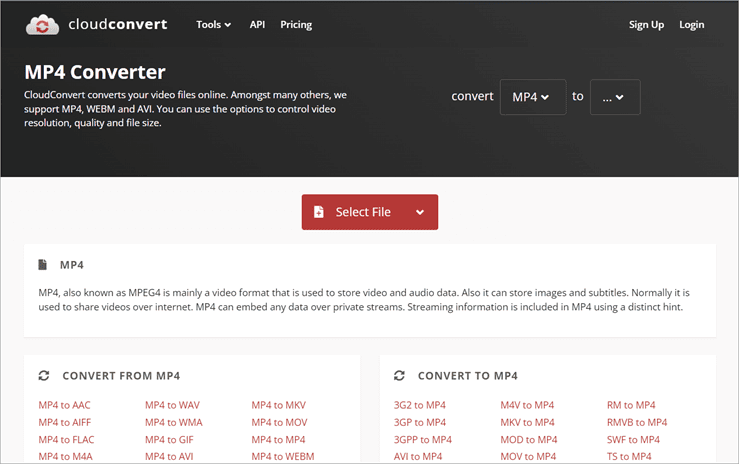The width and height of the screenshot is (739, 465).
Task: Click the document icon beside MP4 heading
Action: point(43,265)
